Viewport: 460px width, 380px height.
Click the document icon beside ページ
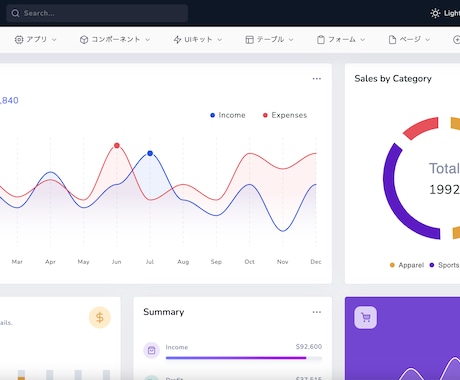[x=392, y=40]
